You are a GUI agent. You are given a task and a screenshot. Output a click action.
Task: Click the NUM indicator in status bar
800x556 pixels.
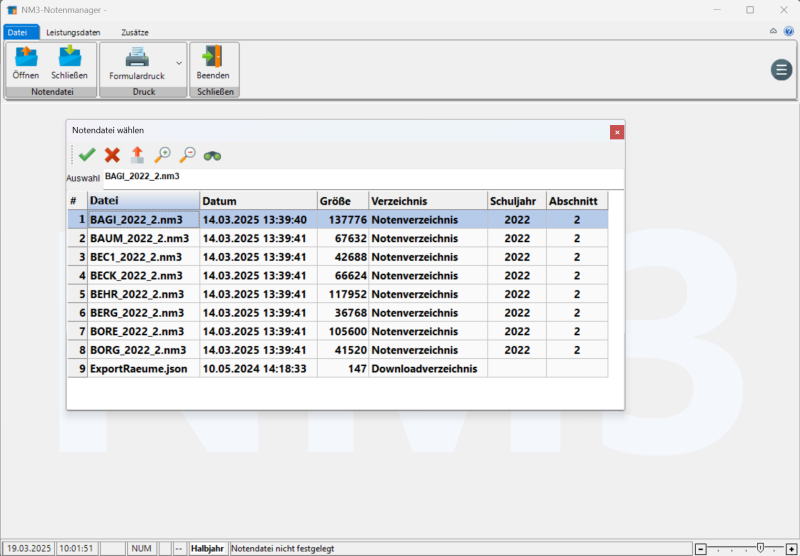coord(141,549)
